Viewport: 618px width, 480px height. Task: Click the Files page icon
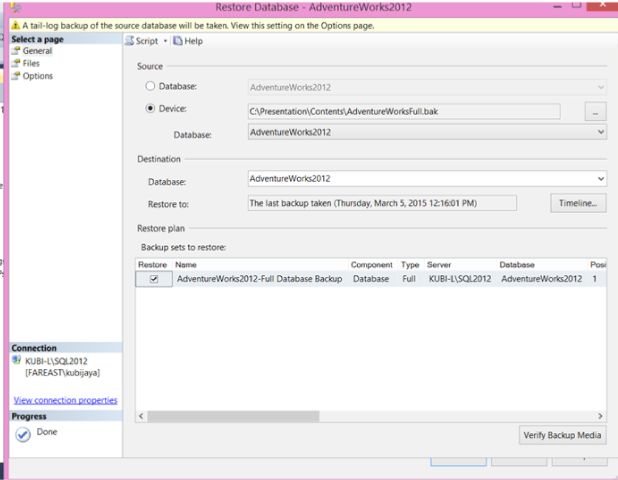click(15, 63)
